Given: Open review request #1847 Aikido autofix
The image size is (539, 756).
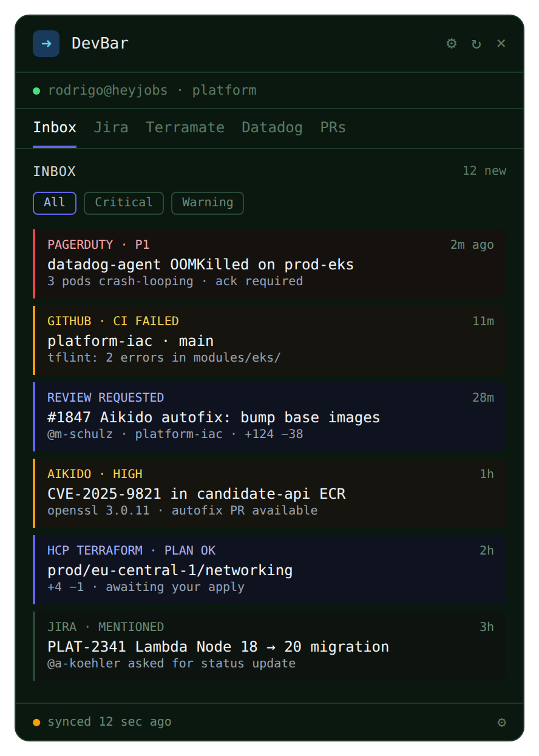Looking at the screenshot, I should point(269,417).
